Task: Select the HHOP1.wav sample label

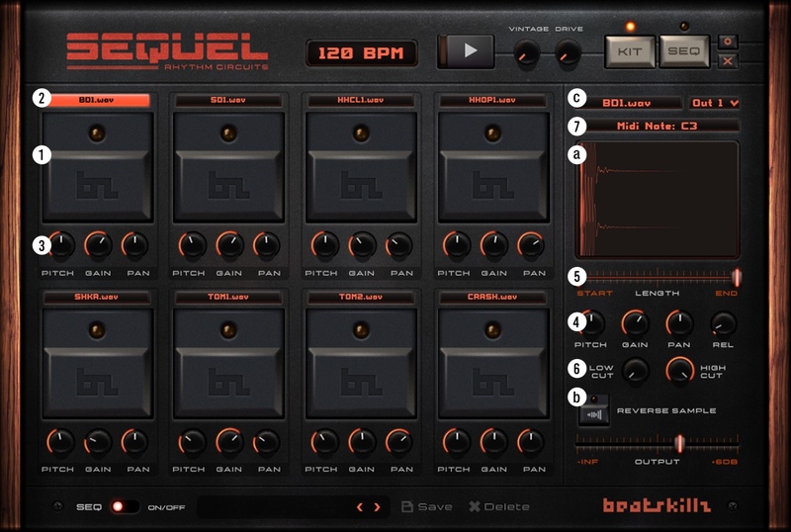Action: [492, 100]
